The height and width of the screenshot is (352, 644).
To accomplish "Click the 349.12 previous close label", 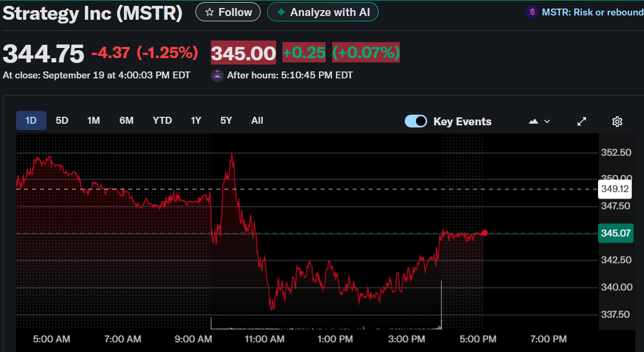I will [x=615, y=189].
